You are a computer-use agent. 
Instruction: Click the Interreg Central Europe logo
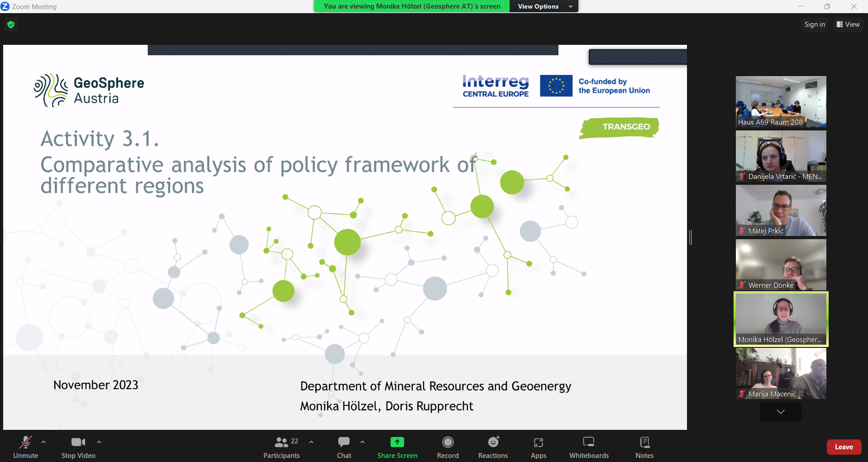(496, 86)
